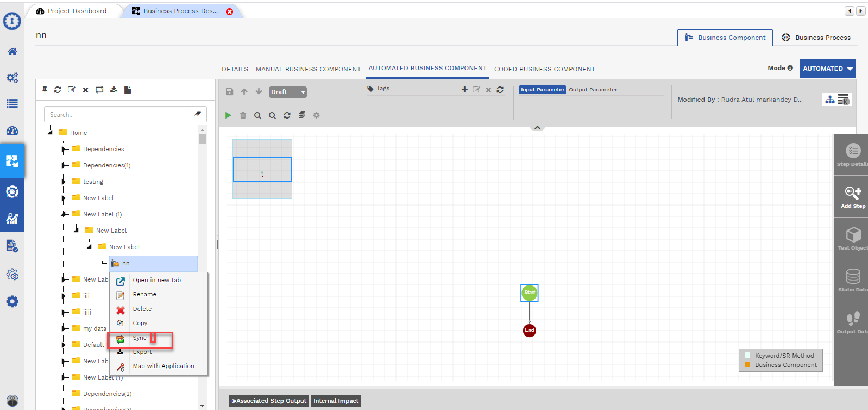Open the Draft status dropdown

(x=288, y=92)
